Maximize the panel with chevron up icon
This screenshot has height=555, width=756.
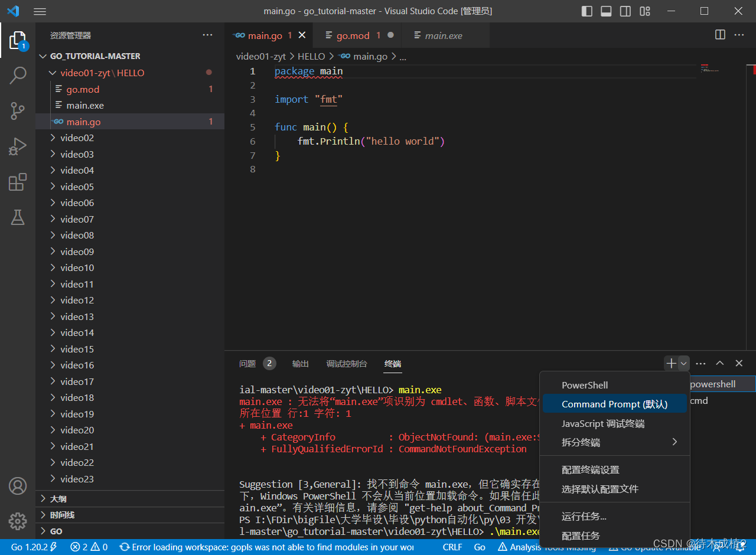(720, 363)
